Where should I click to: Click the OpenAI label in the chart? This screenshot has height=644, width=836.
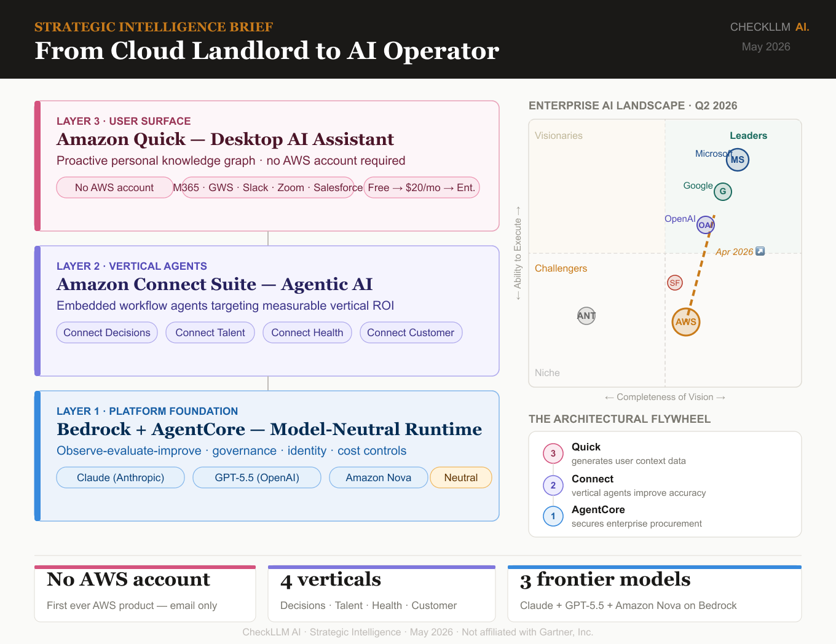(x=680, y=219)
